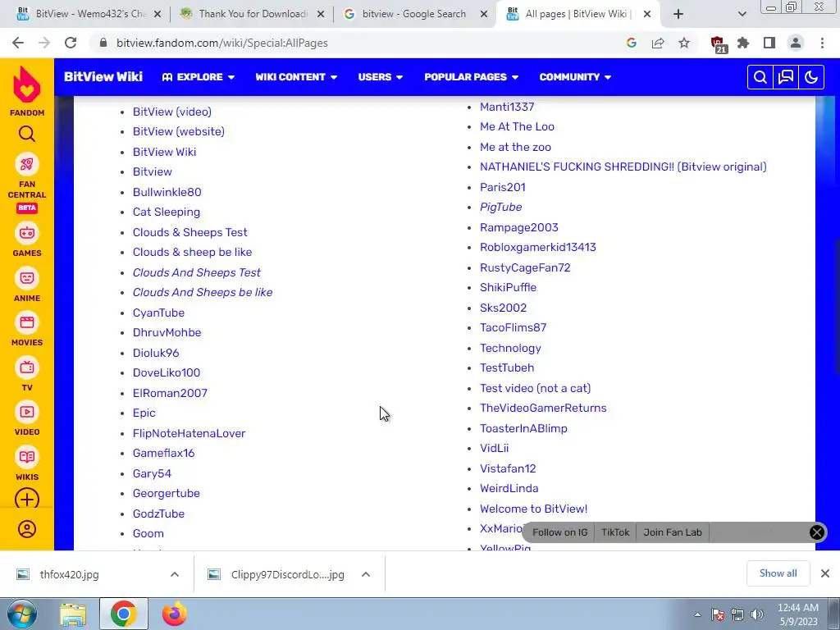Expand the Users dropdown menu
Viewport: 840px width, 630px height.
(380, 77)
